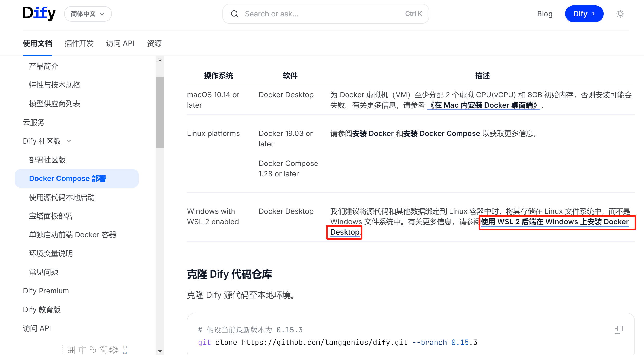Image resolution: width=644 pixels, height=355 pixels.
Task: Switch to the 访问 API tab
Action: click(x=120, y=43)
